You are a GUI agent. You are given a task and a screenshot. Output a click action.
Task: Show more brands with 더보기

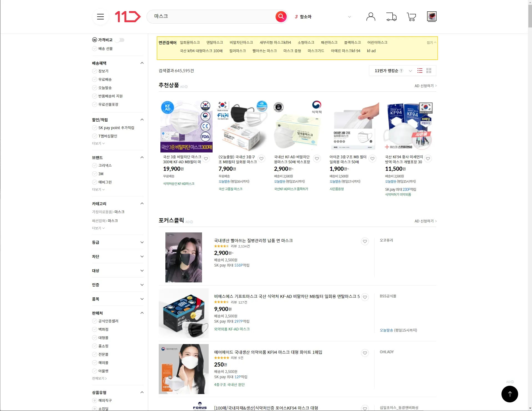98,189
